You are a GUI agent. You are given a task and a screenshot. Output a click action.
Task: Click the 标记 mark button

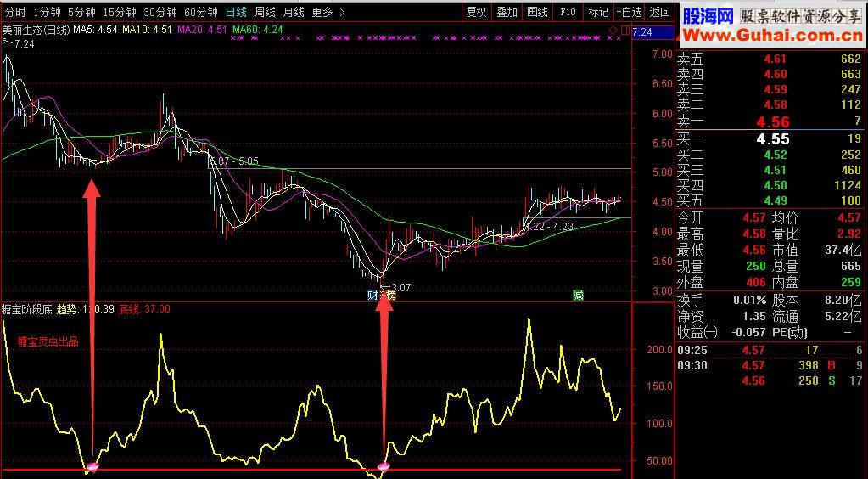click(598, 12)
